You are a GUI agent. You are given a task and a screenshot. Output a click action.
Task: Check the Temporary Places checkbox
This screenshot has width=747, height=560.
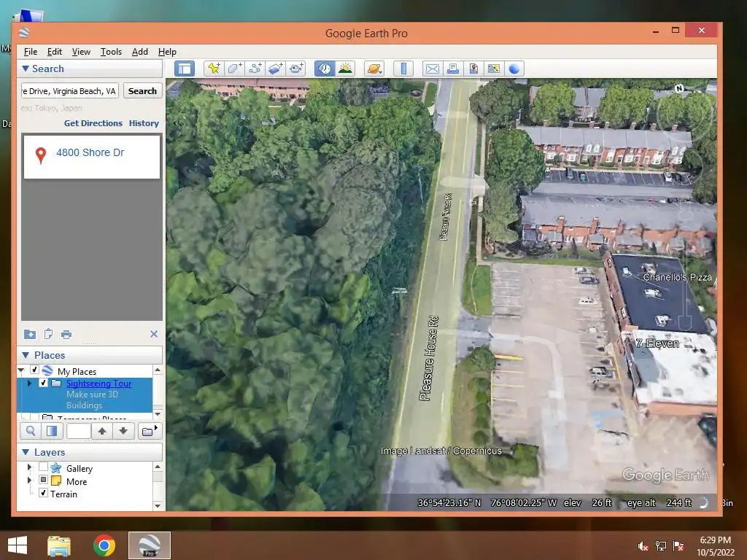click(34, 417)
